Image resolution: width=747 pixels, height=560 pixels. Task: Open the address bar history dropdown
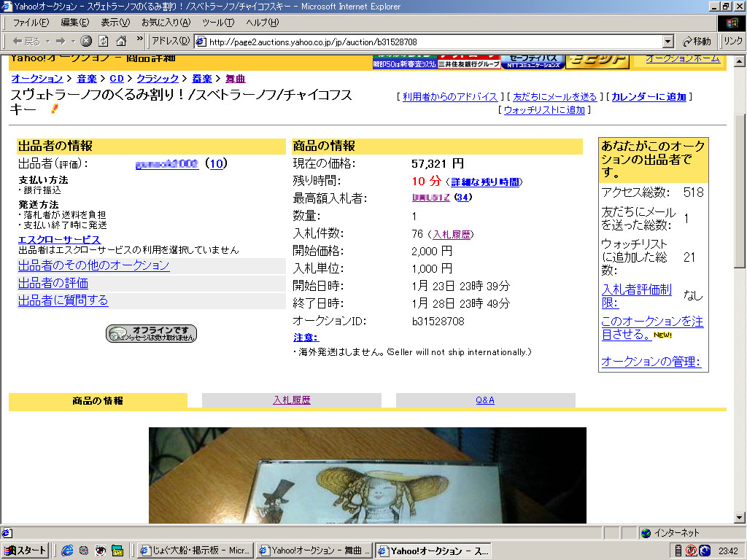[668, 42]
